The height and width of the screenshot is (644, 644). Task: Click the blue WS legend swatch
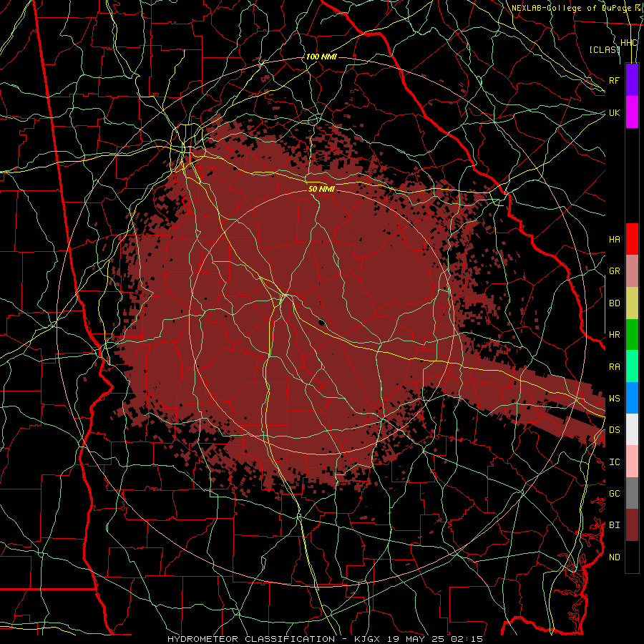click(632, 398)
